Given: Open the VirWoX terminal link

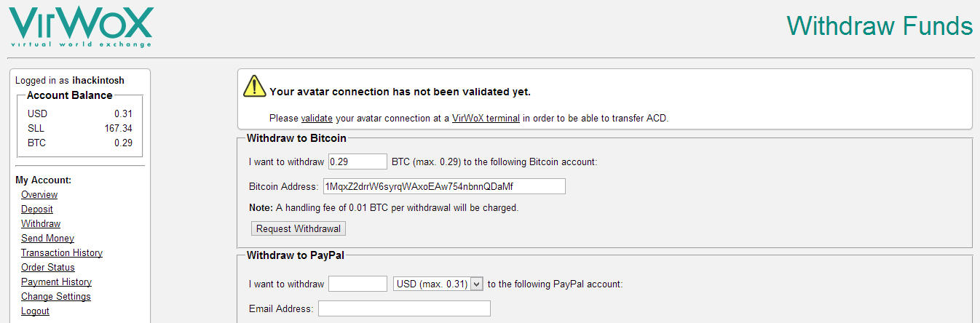Looking at the screenshot, I should tap(486, 118).
